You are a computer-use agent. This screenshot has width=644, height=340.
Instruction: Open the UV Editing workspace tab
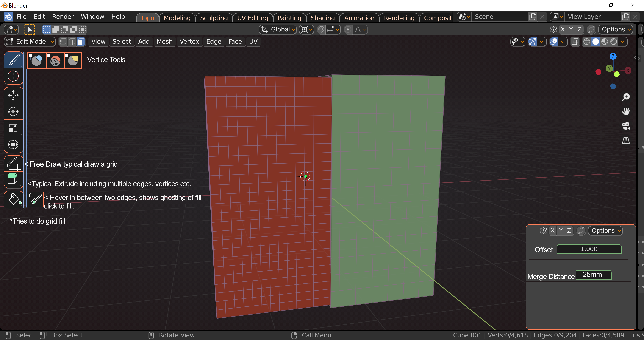point(253,18)
